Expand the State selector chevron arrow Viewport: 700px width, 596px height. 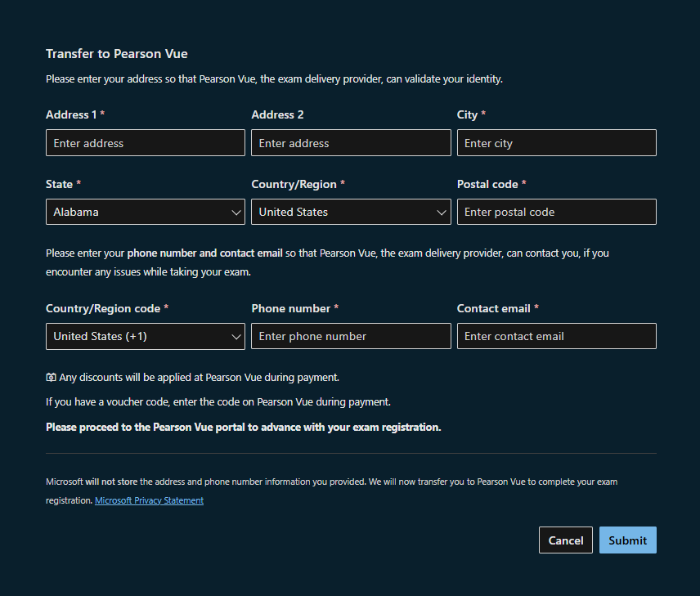click(236, 212)
